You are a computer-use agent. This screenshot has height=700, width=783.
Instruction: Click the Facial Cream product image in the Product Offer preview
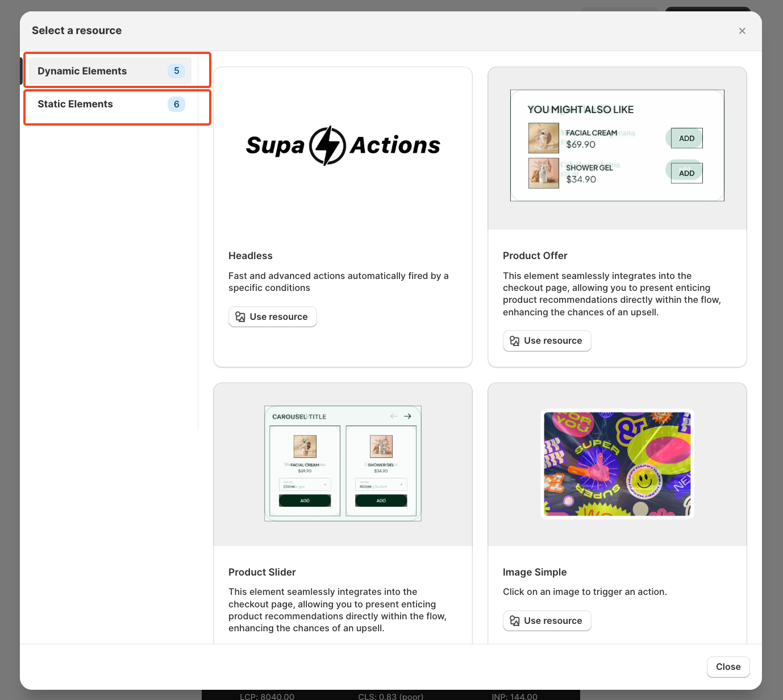coord(544,138)
